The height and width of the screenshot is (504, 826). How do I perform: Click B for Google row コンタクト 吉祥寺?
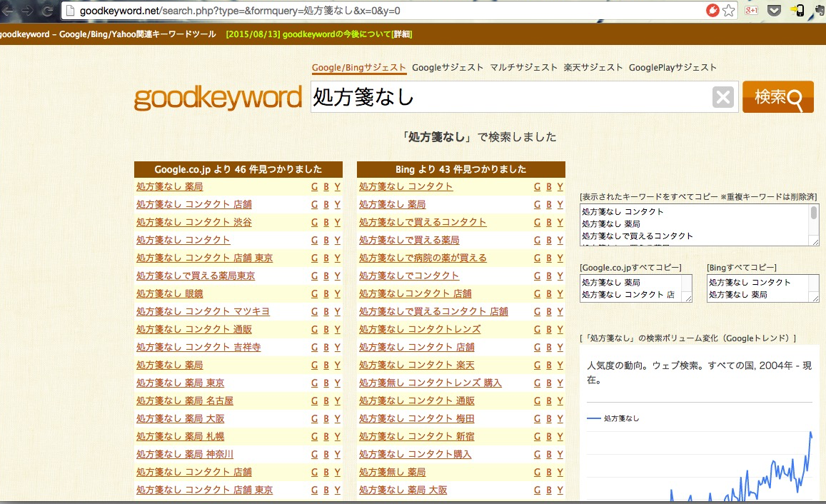pos(326,348)
